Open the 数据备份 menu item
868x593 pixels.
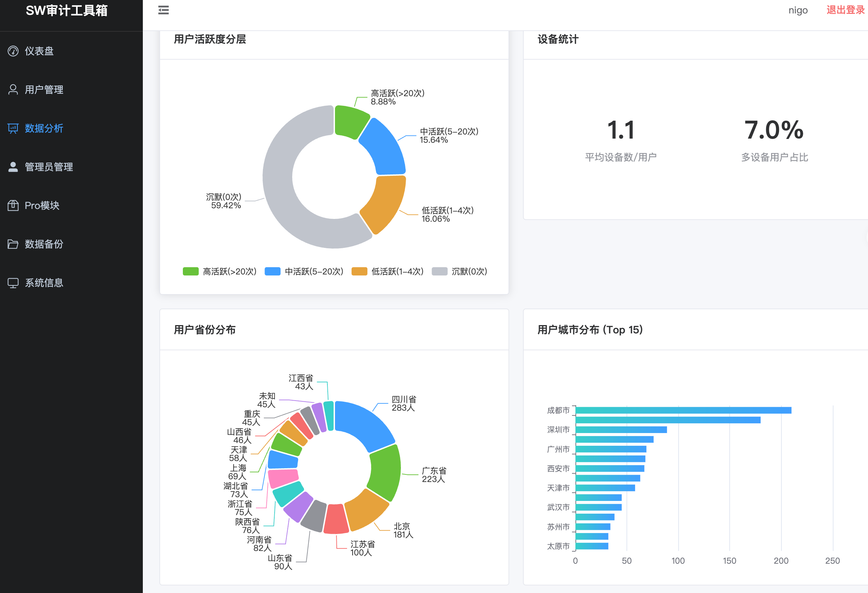44,244
